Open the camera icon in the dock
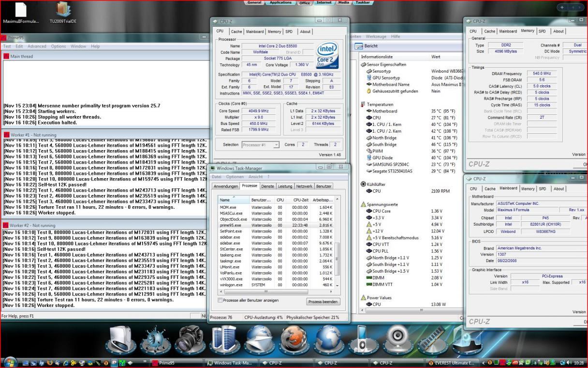Image resolution: width=588 pixels, height=368 pixels. point(191,339)
